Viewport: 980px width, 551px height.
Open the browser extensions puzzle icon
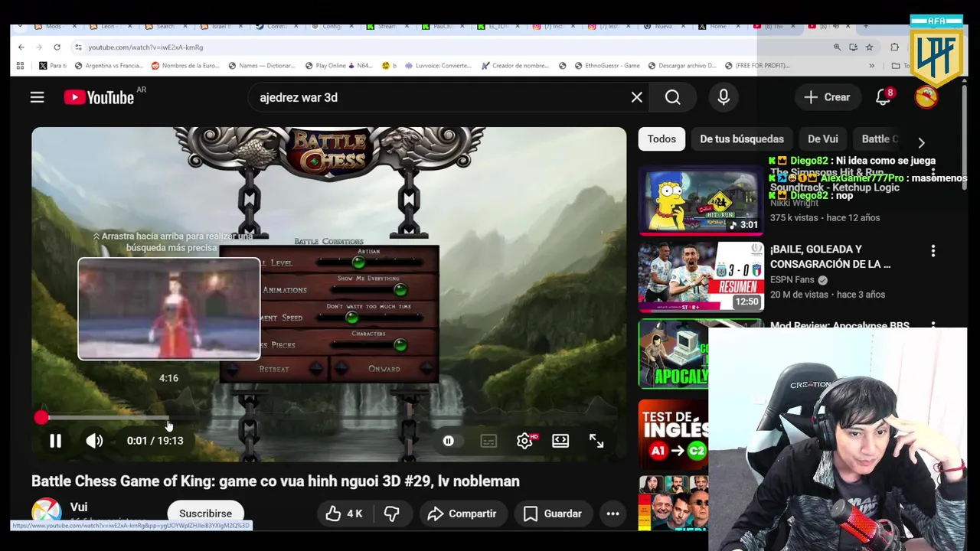894,47
